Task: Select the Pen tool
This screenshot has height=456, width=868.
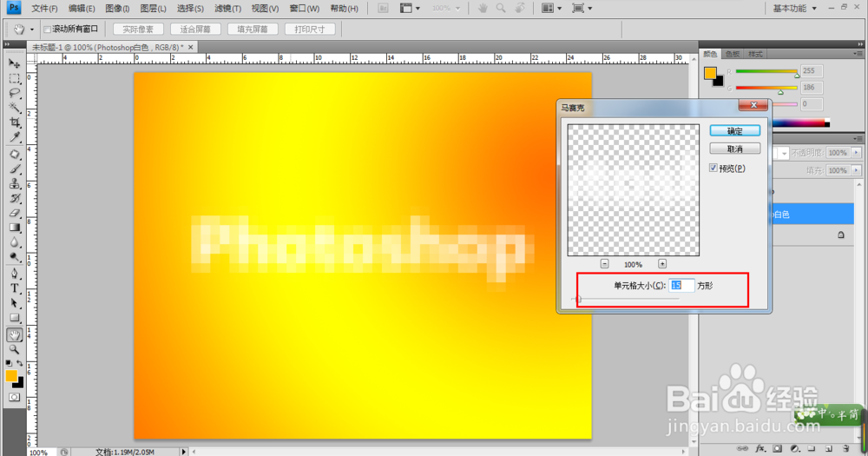Action: coord(15,274)
